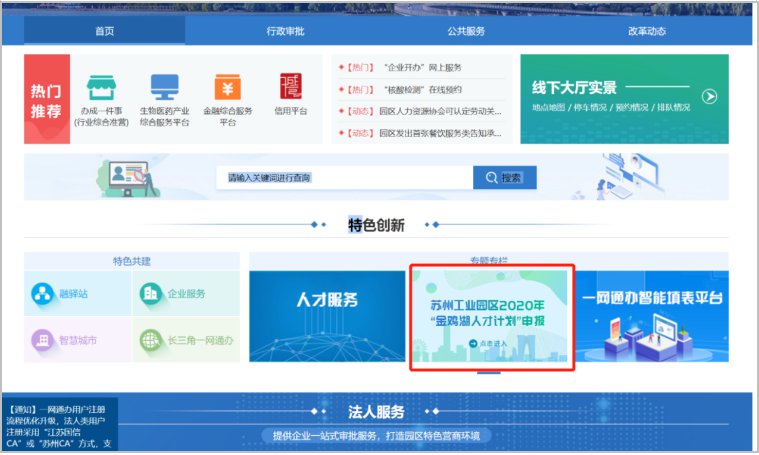Click the arrow icon on 线下大厅实景 banner
This screenshot has width=759, height=455.
[710, 96]
